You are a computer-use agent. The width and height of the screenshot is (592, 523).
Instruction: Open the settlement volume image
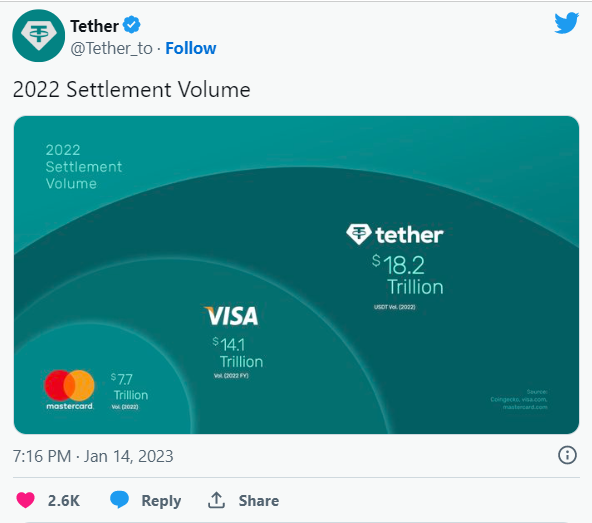click(296, 275)
